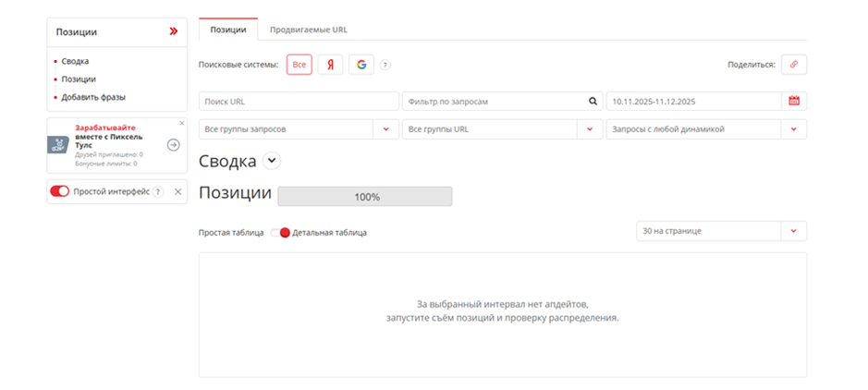Click help icon next to search engines
868x390 pixels.
point(385,65)
